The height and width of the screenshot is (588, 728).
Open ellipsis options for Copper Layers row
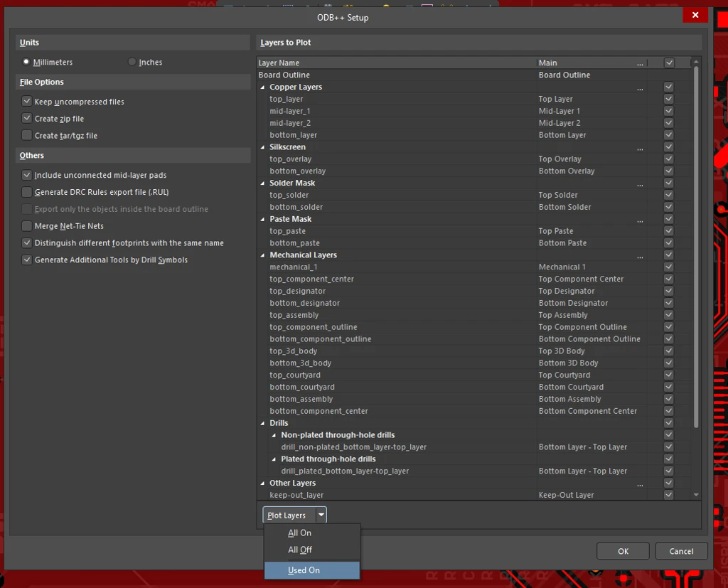[x=641, y=87]
